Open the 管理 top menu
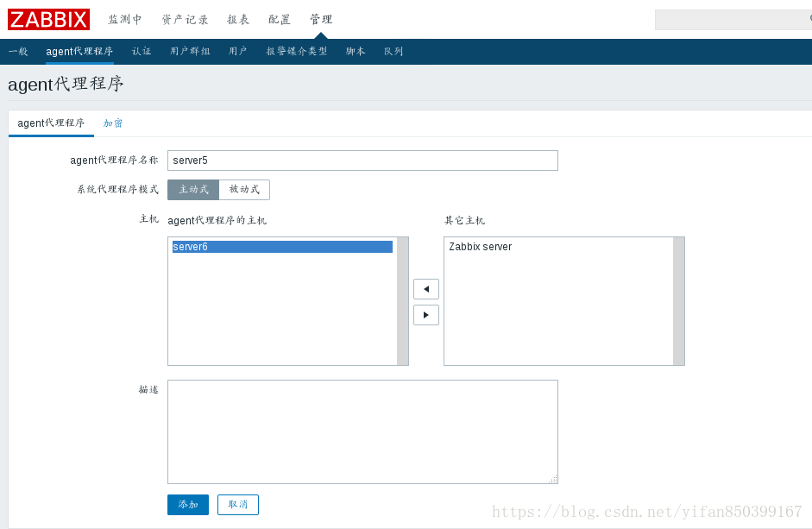This screenshot has height=529, width=812. [x=321, y=20]
